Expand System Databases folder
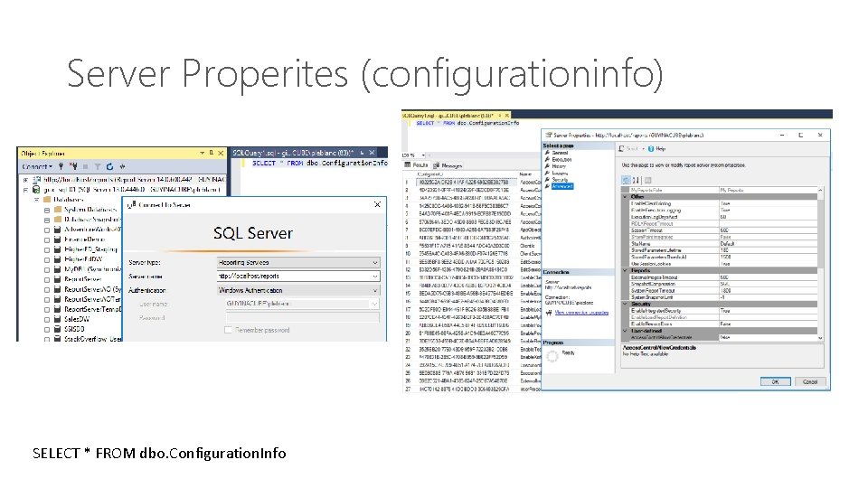Screen dimensions: 868x488 point(47,210)
